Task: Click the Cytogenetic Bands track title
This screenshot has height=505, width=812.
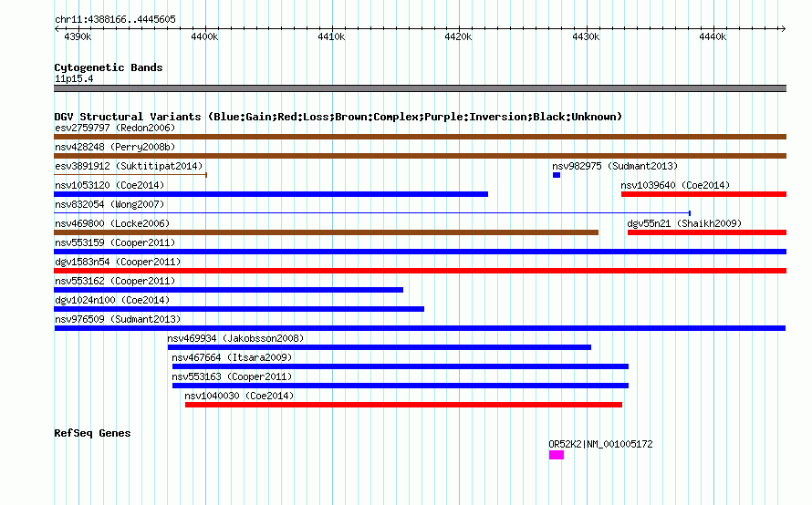Action: 109,67
